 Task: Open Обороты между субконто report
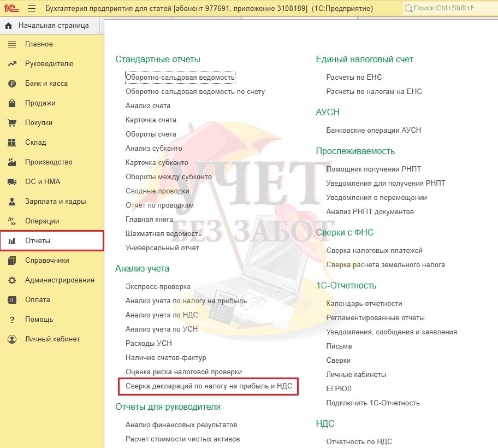coord(168,176)
